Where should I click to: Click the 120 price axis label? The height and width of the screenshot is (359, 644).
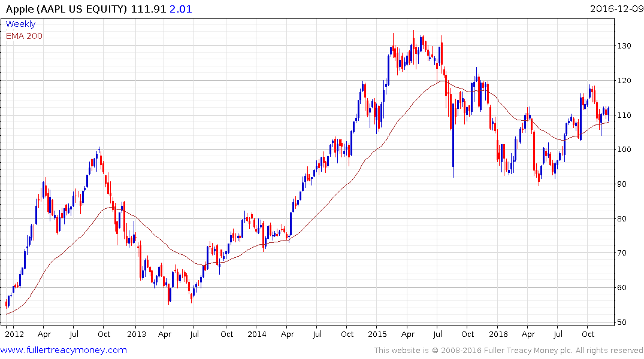[624, 80]
